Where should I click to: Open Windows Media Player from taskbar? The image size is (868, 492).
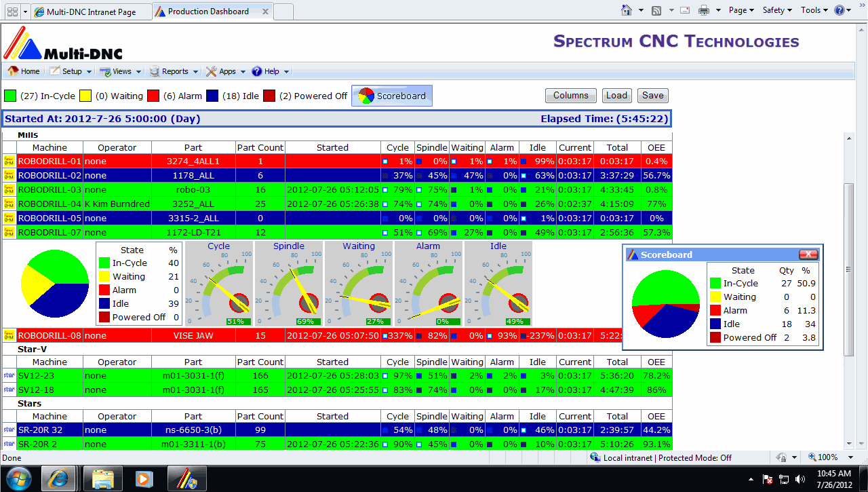144,478
